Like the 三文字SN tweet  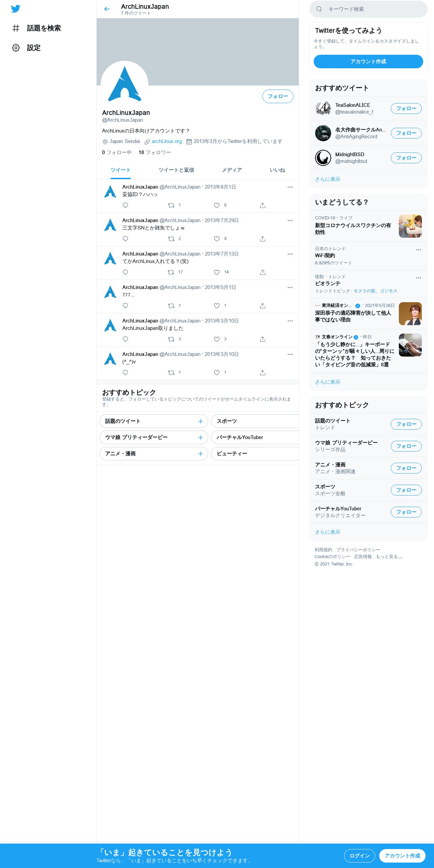coord(217,239)
